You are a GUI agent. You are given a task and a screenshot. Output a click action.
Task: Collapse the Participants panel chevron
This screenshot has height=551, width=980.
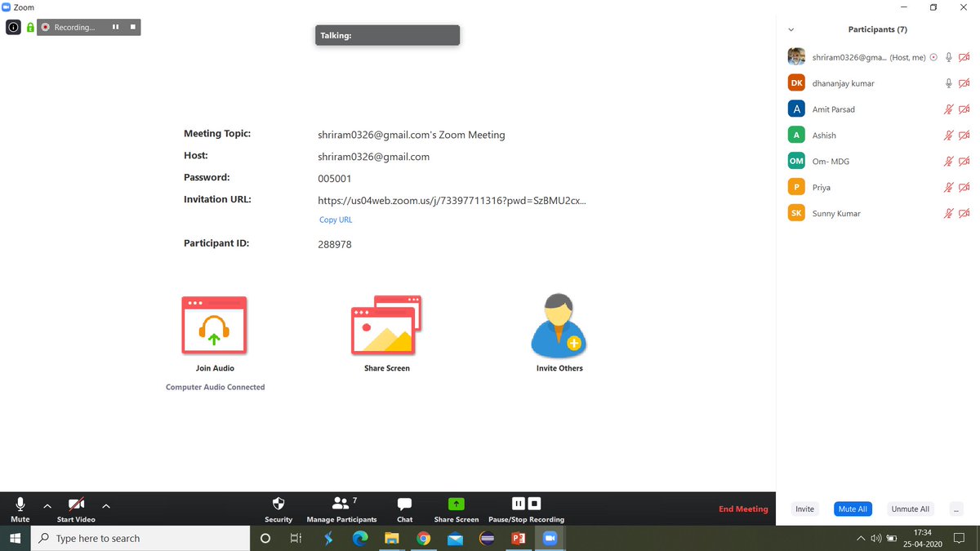(x=791, y=29)
